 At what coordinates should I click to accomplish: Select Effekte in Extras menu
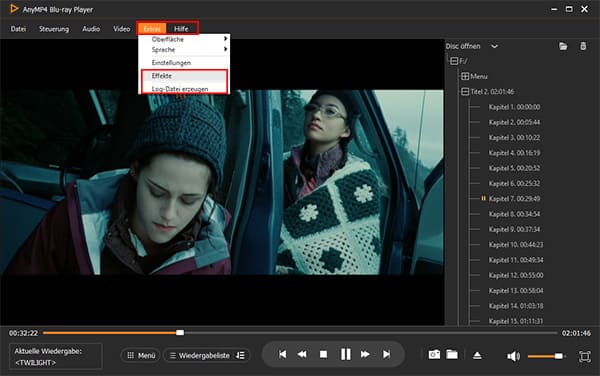coord(184,76)
